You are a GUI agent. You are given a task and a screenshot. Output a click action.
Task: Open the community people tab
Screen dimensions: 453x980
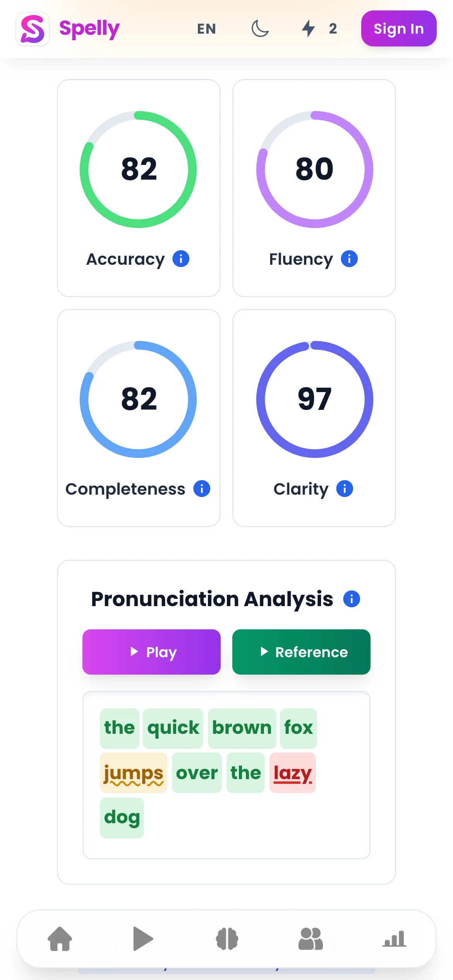click(311, 939)
